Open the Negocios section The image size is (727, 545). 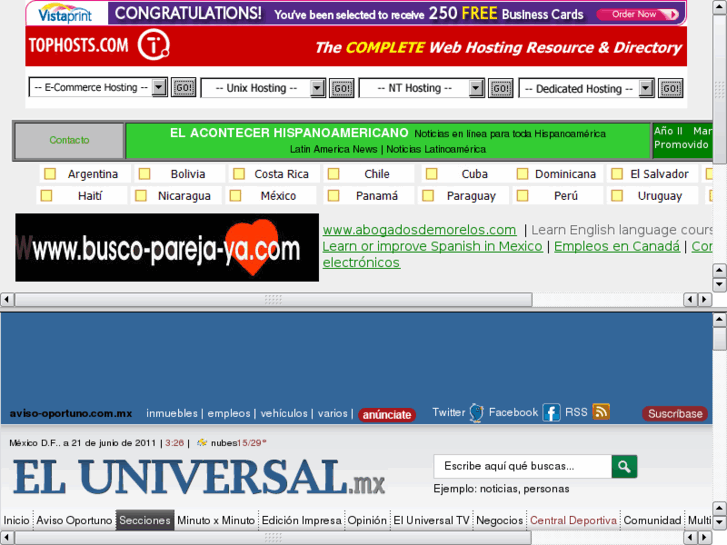click(499, 520)
